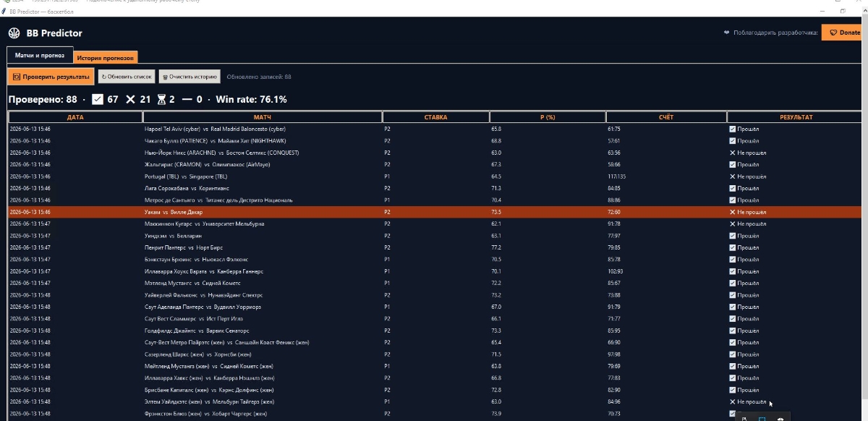Click the X icon in Элтем Уайлдкэтс row
Viewport: 868px width, 421px height.
coord(733,401)
